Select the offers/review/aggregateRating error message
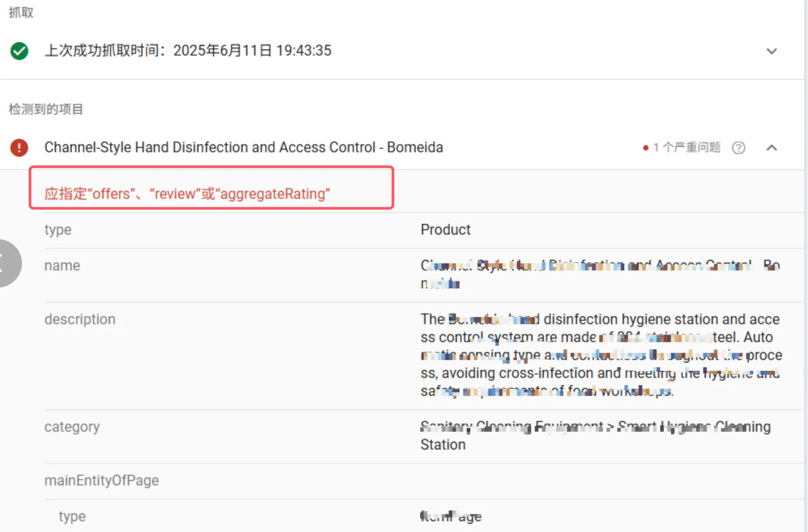The image size is (808, 532). coord(187,194)
